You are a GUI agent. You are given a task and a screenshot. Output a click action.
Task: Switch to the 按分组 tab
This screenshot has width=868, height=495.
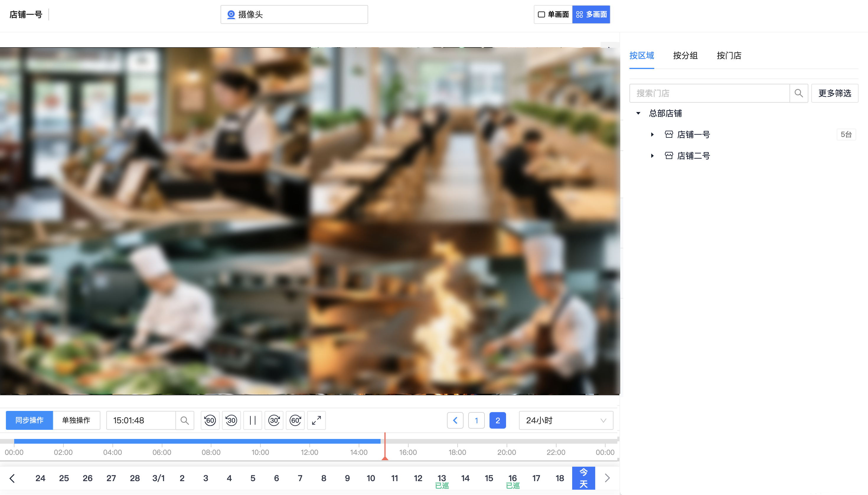685,55
